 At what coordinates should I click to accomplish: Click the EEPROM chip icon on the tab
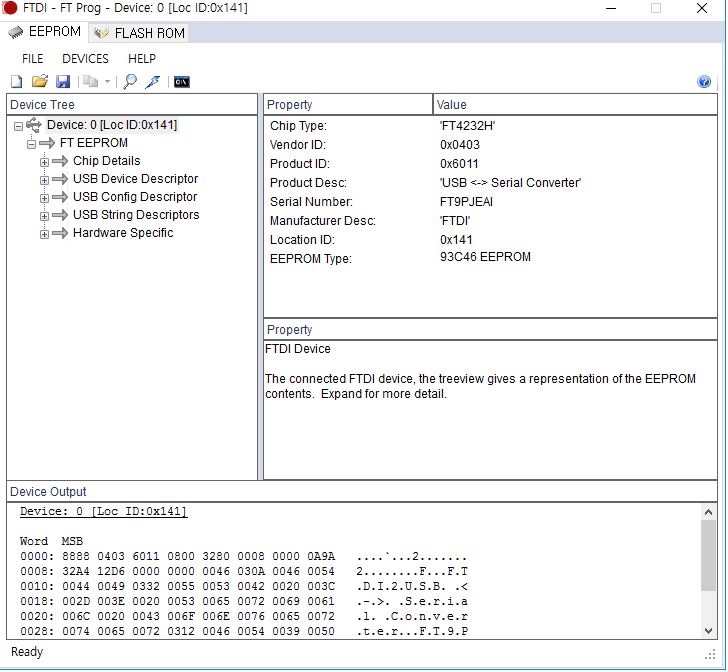tap(15, 32)
